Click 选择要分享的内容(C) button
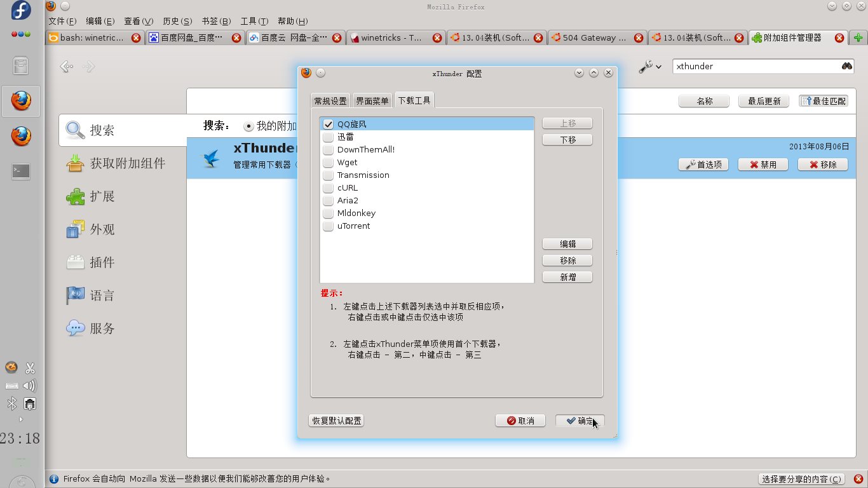Image resolution: width=868 pixels, height=488 pixels. 803,479
